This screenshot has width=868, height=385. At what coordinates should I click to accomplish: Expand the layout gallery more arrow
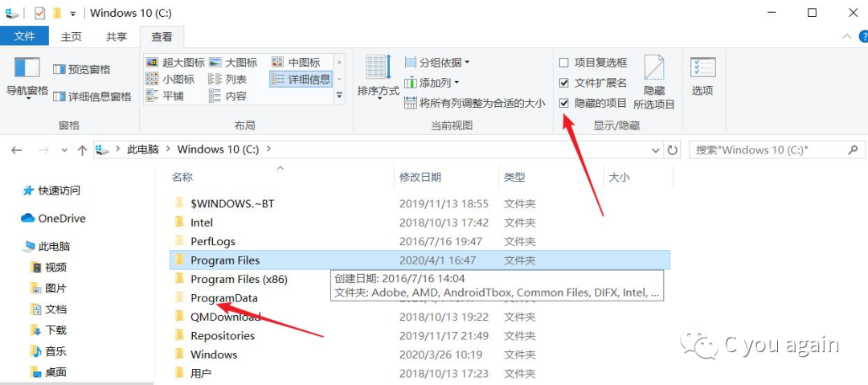point(339,96)
